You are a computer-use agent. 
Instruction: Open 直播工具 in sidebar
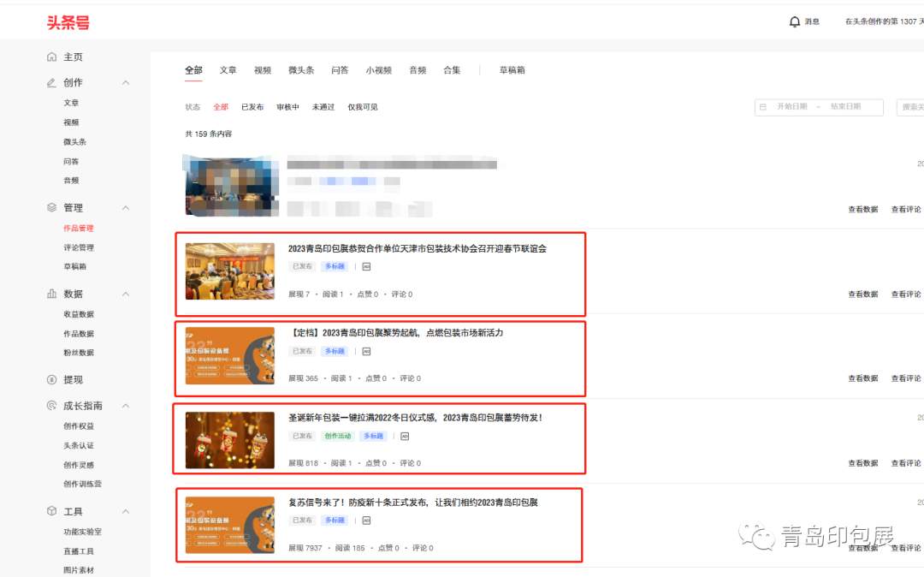coord(79,551)
